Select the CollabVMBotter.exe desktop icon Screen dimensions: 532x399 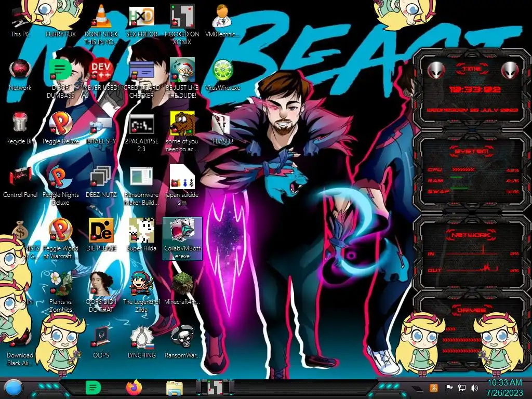(182, 239)
